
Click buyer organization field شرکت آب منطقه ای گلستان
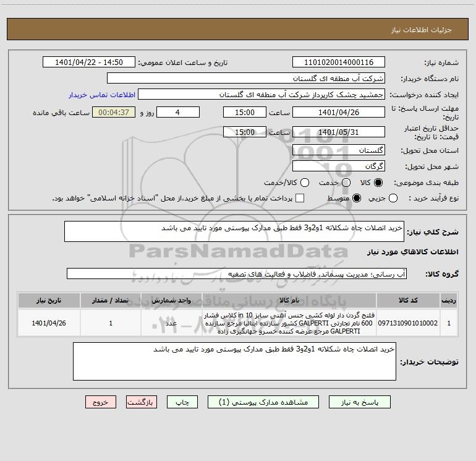(x=246, y=79)
